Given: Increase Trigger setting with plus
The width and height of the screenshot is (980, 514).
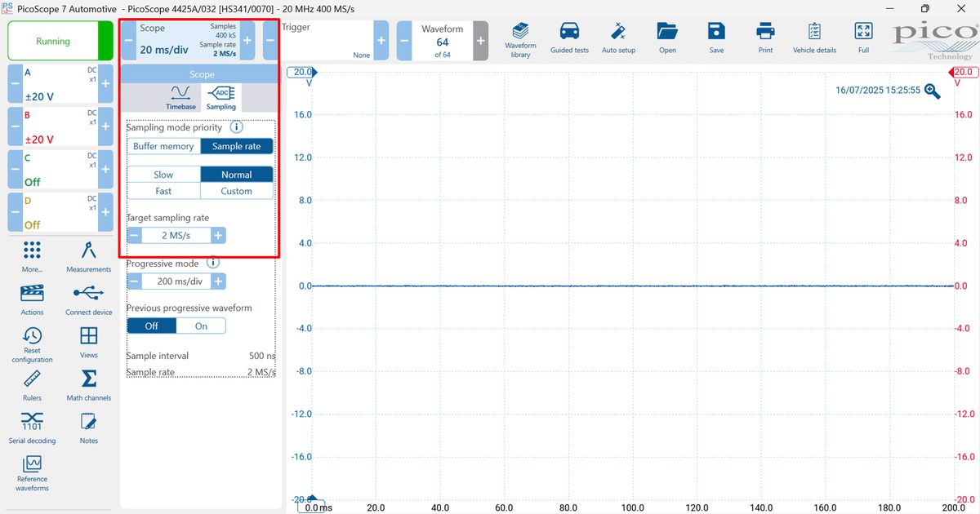Looking at the screenshot, I should (x=381, y=40).
